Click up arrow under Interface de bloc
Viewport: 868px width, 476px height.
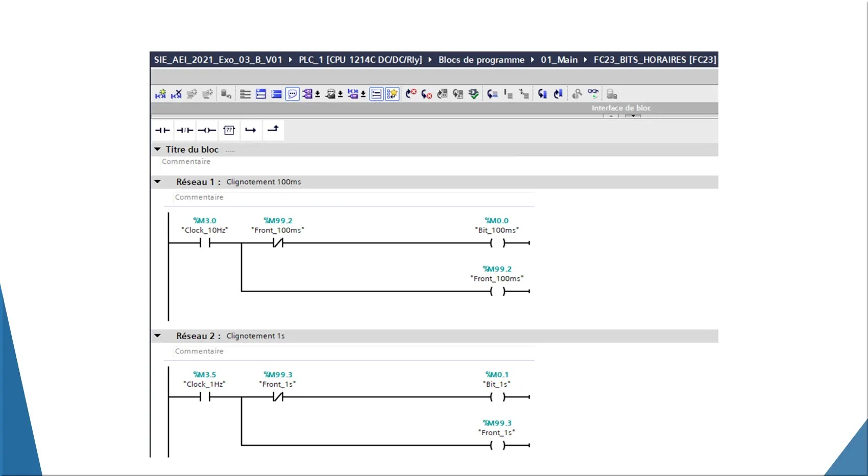click(611, 116)
